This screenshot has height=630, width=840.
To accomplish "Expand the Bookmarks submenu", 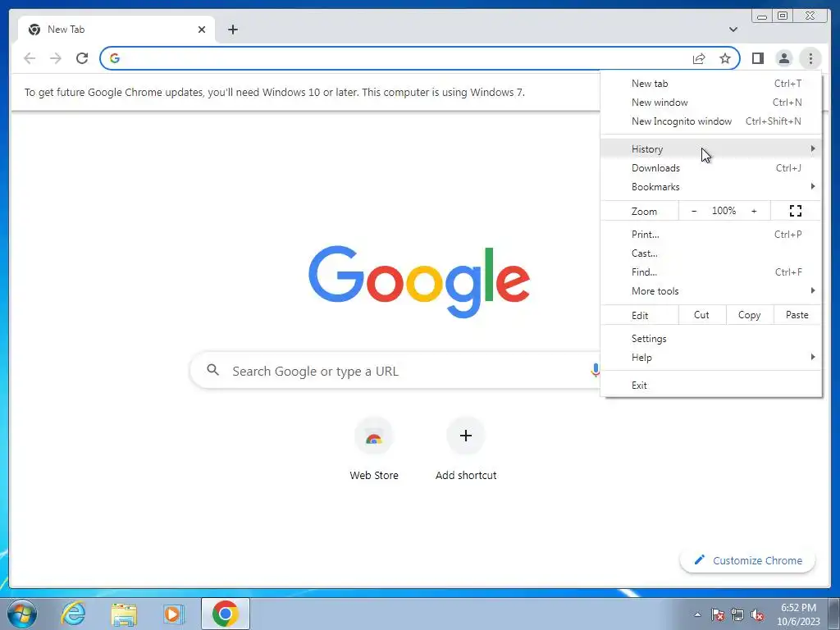I will pos(711,186).
